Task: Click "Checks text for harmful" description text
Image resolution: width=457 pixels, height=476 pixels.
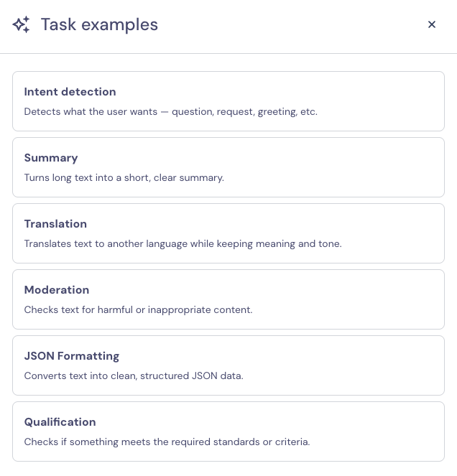Action: (138, 310)
